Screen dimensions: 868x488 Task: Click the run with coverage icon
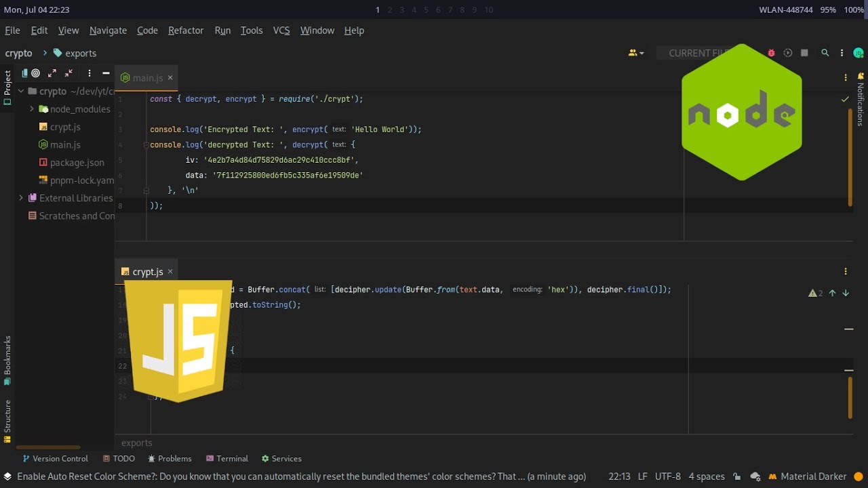pyautogui.click(x=788, y=53)
